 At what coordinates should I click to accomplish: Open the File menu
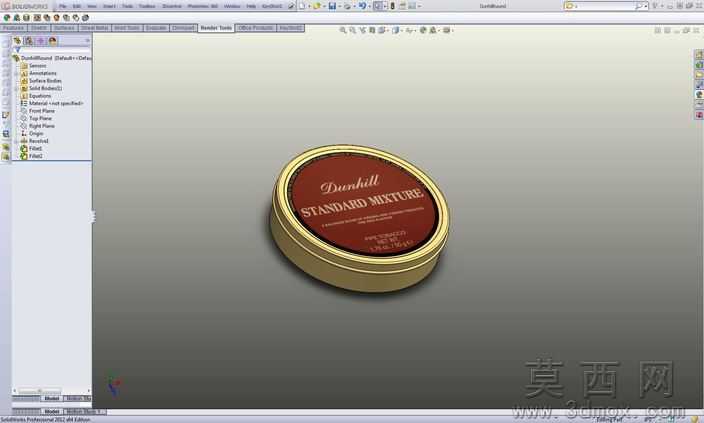click(63, 6)
